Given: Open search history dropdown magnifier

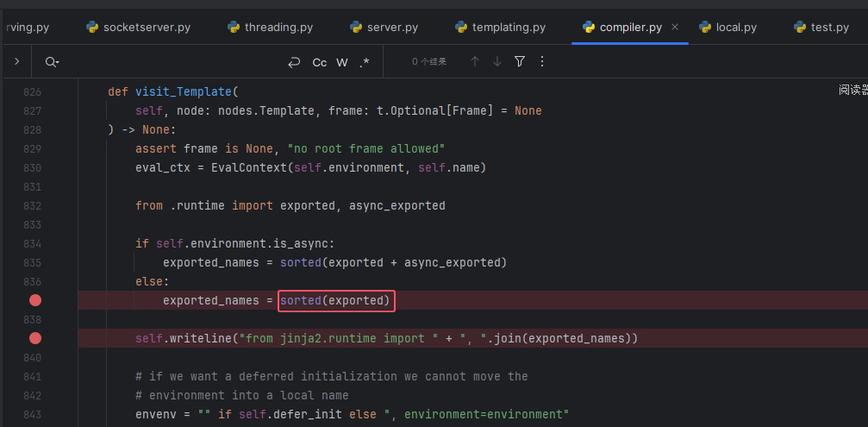Looking at the screenshot, I should click(52, 62).
